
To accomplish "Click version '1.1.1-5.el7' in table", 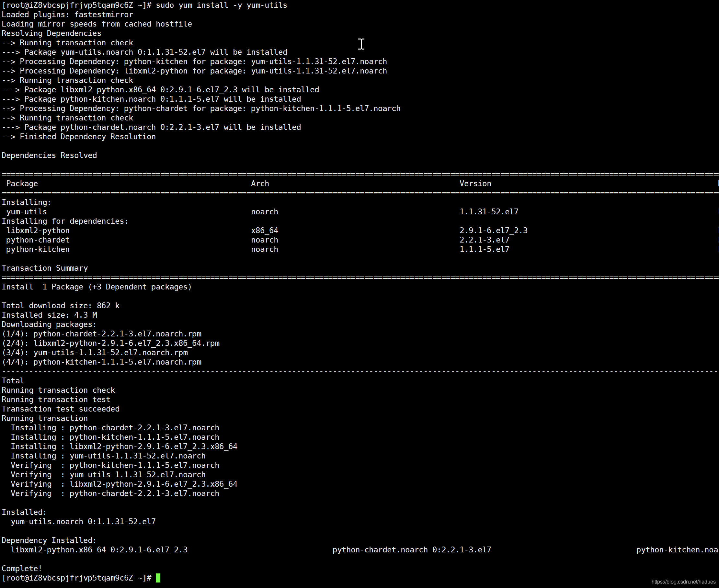I will (485, 249).
